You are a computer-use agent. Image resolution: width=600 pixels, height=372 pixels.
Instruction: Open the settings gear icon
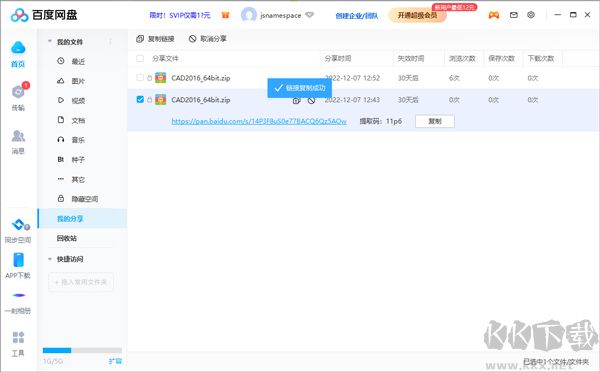531,15
